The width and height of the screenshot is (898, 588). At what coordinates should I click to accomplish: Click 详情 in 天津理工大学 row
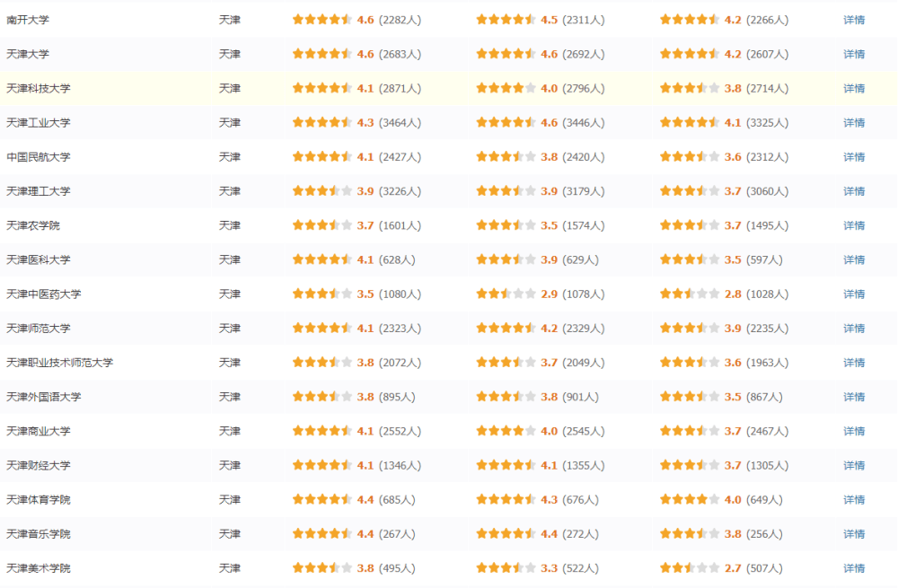click(853, 191)
